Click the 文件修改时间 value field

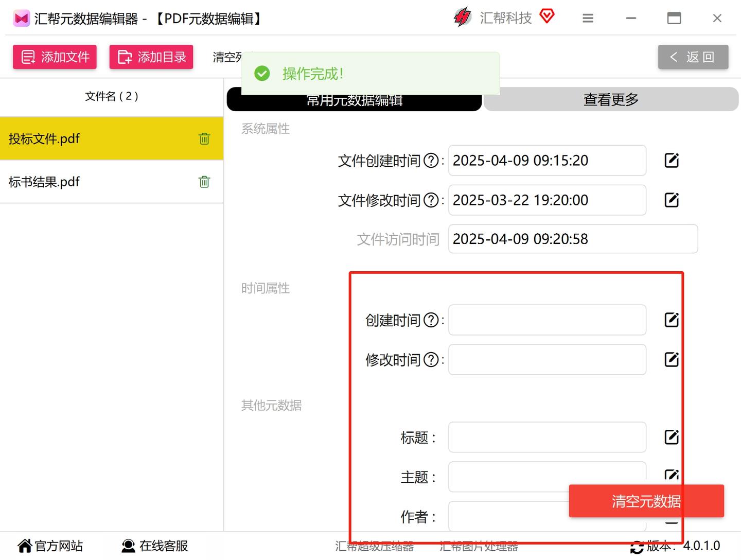(547, 200)
